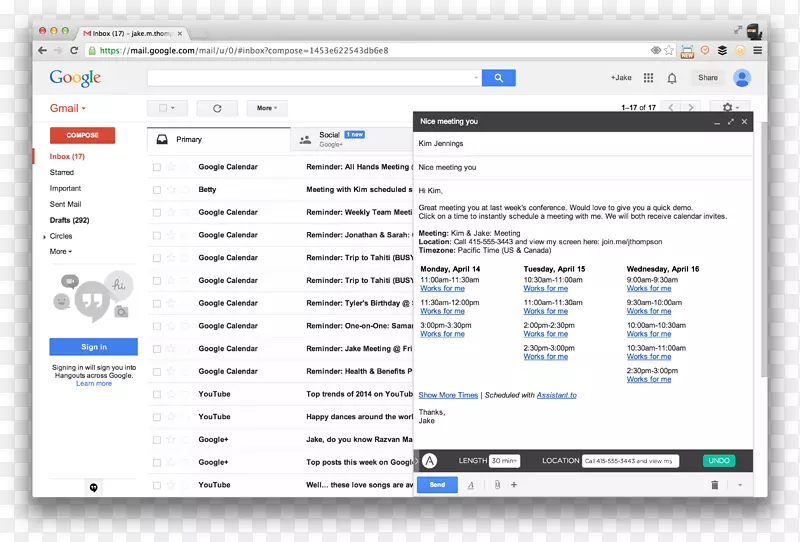Open the meeting Length dropdown
The width and height of the screenshot is (800, 542).
tap(505, 461)
